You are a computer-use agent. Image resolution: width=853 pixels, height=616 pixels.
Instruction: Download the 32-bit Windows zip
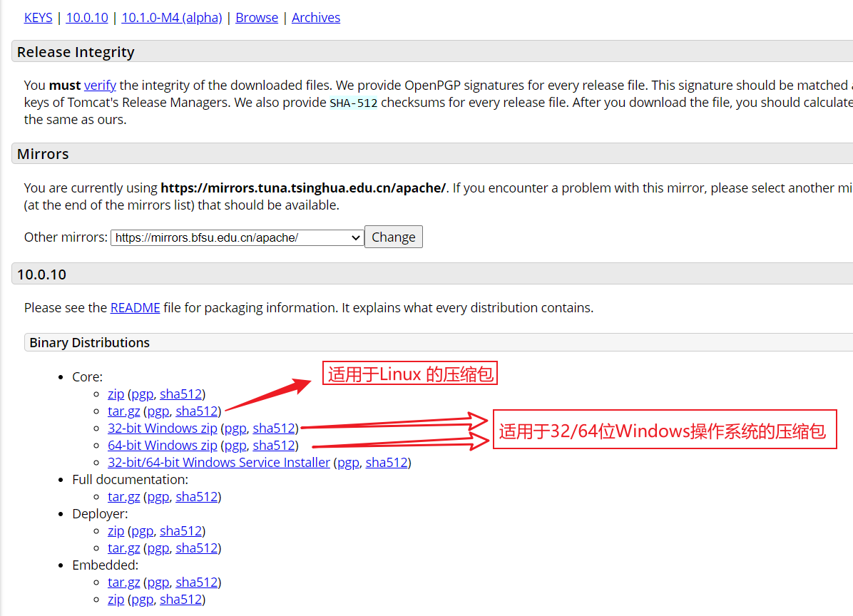163,428
